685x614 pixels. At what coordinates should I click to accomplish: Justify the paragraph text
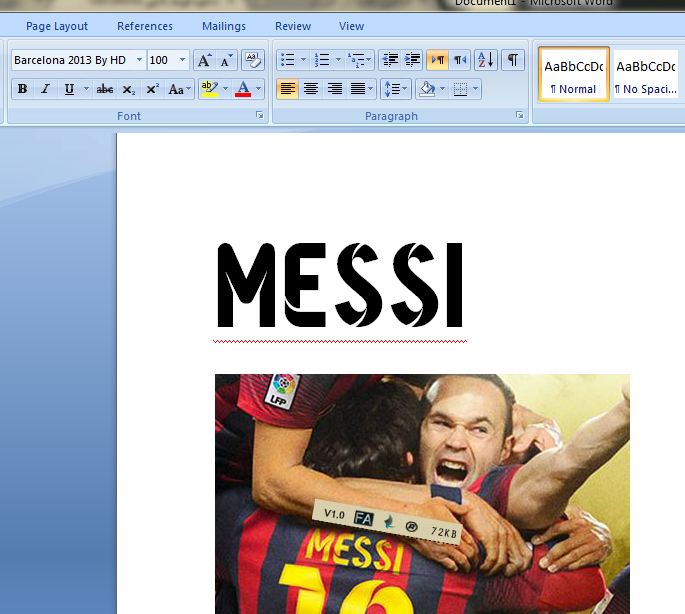coord(358,89)
